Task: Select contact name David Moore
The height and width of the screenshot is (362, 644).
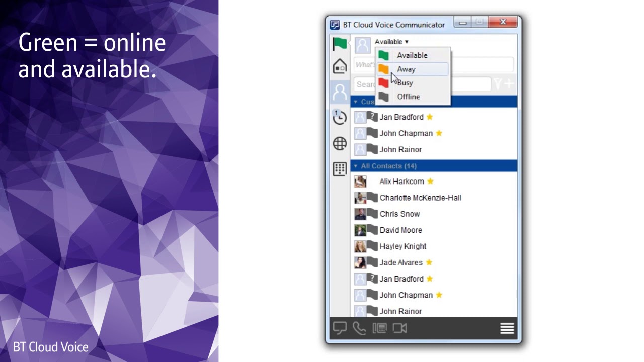Action: (400, 230)
